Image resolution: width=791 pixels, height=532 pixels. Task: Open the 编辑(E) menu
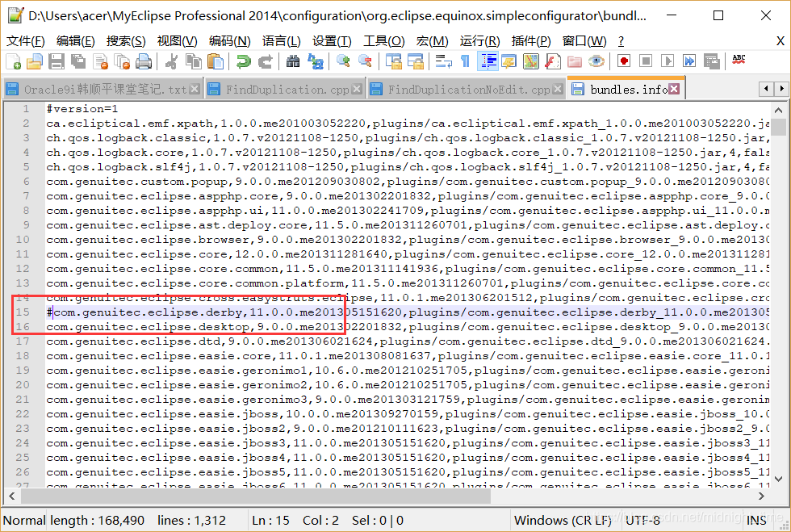(76, 41)
